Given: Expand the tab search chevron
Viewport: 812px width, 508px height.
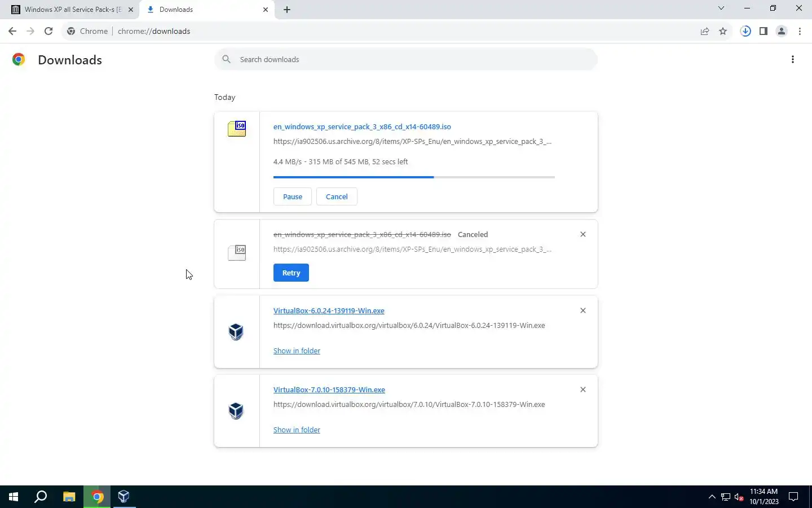Looking at the screenshot, I should pyautogui.click(x=721, y=8).
